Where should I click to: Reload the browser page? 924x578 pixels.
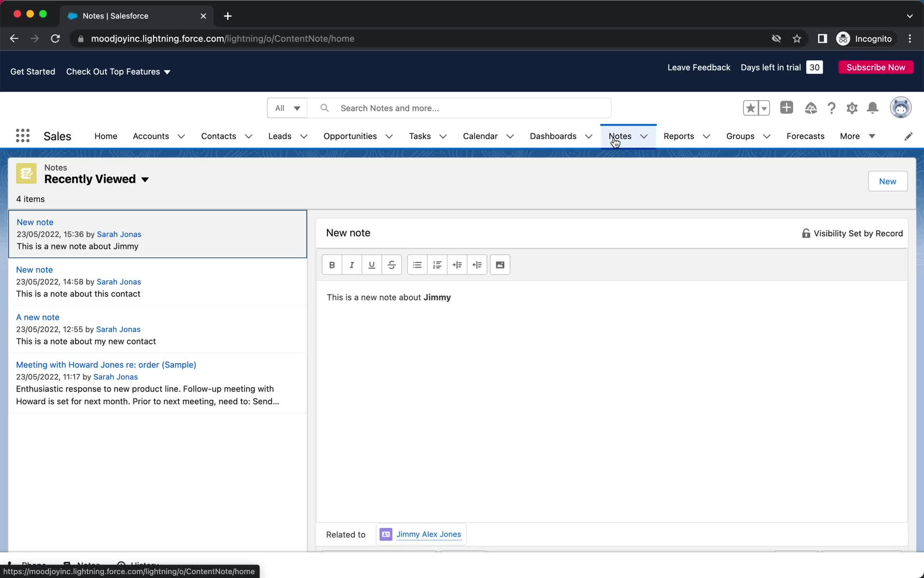click(55, 39)
